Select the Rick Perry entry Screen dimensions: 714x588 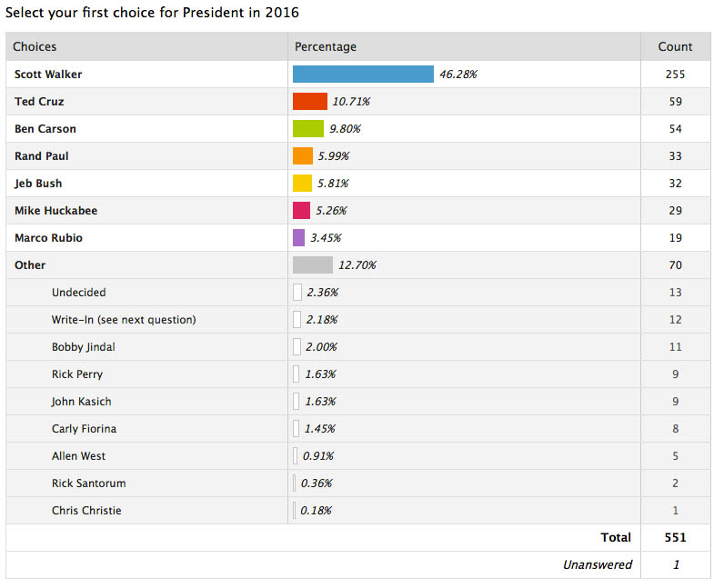(x=77, y=374)
